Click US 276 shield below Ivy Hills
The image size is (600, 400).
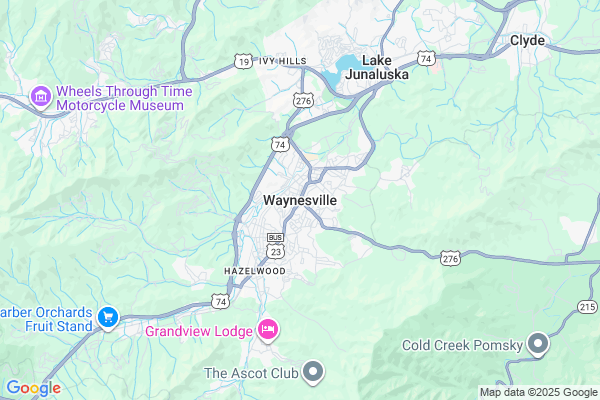[x=303, y=101]
